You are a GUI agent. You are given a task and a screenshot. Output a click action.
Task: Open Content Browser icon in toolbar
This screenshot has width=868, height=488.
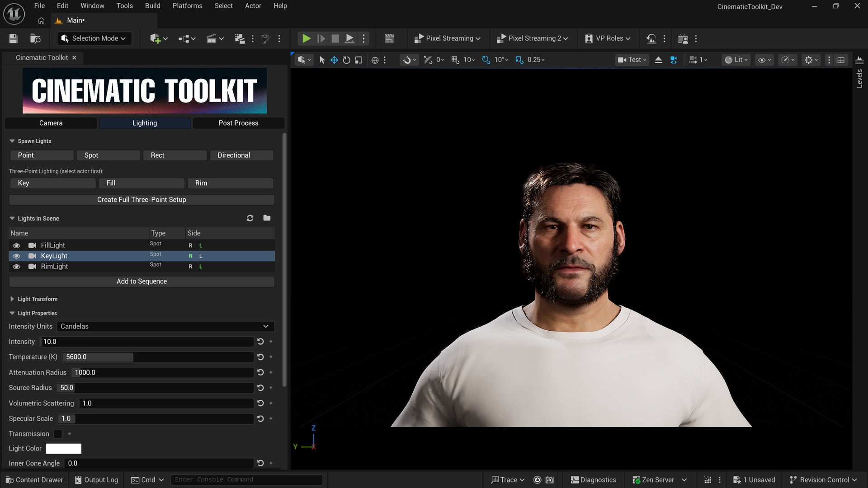coord(35,38)
